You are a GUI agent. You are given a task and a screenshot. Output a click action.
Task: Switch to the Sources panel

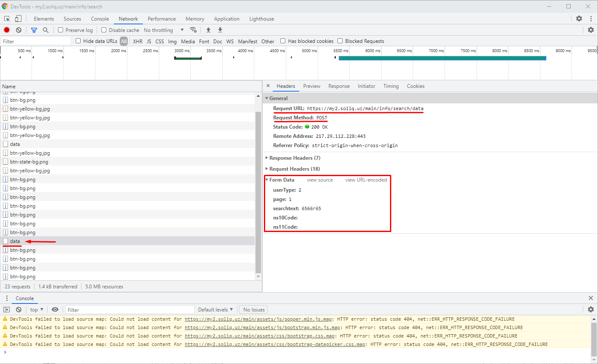coord(72,18)
